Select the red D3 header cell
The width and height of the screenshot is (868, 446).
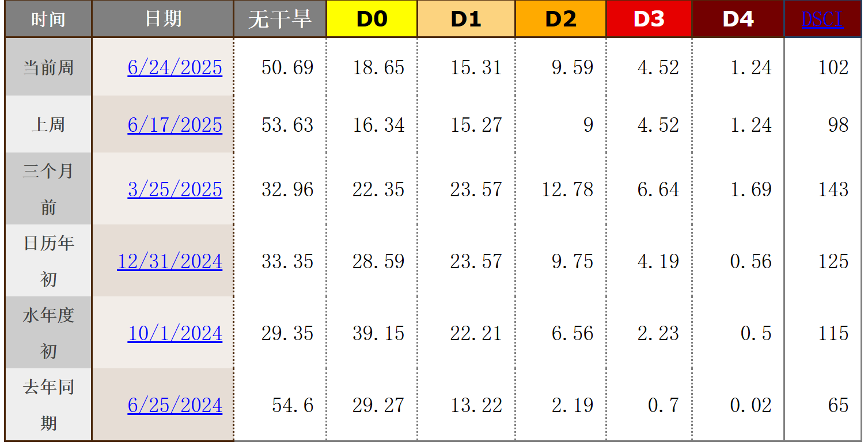pos(649,20)
